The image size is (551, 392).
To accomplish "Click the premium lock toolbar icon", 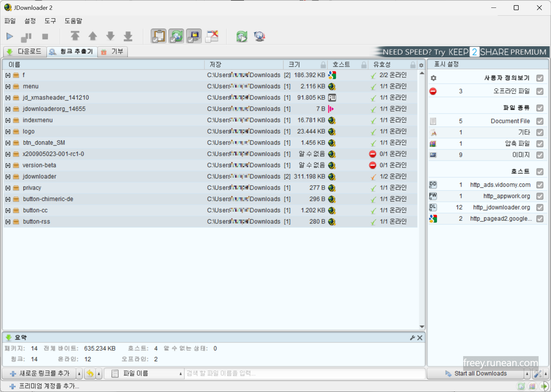I will [x=194, y=36].
